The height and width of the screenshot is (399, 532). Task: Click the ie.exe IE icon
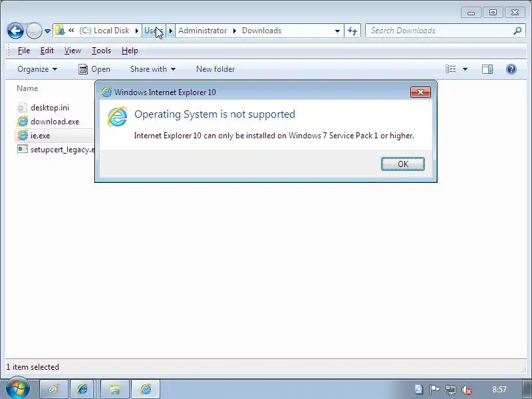(x=23, y=135)
